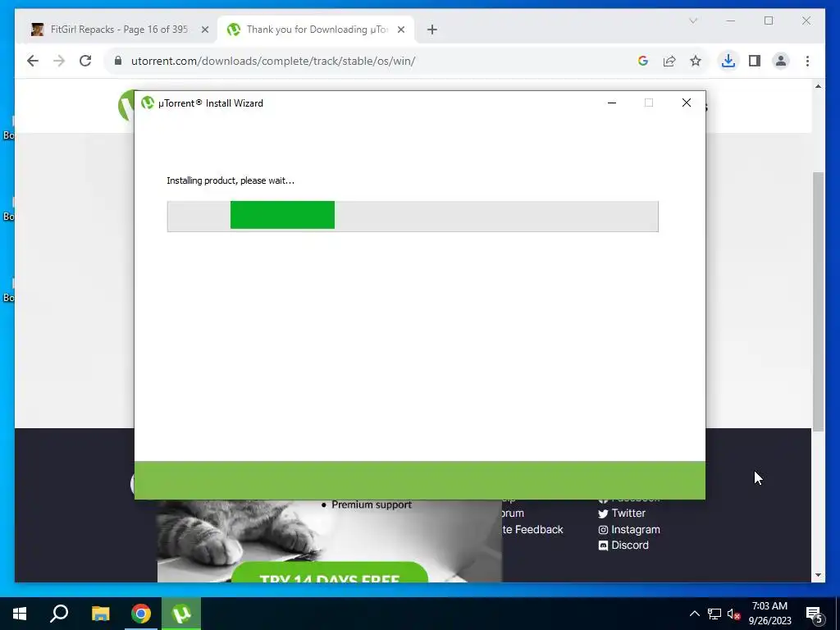Open the Chrome profile menu
Screen dimensions: 840x630
tap(781, 61)
